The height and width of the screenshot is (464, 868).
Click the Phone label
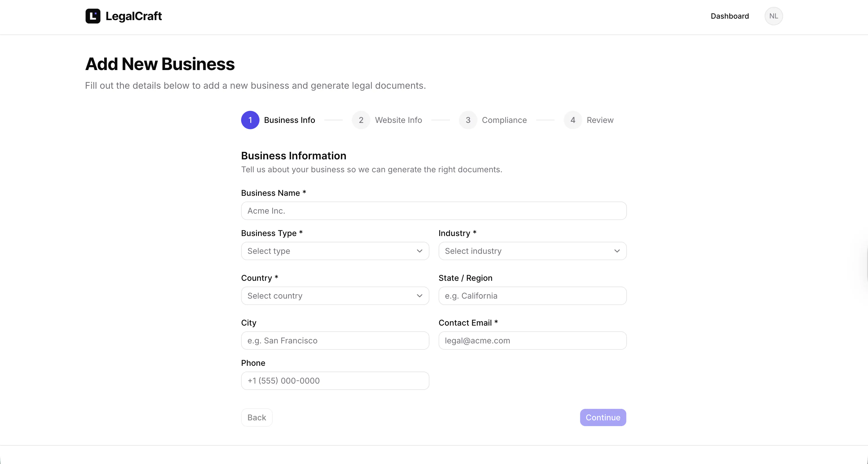tap(253, 363)
